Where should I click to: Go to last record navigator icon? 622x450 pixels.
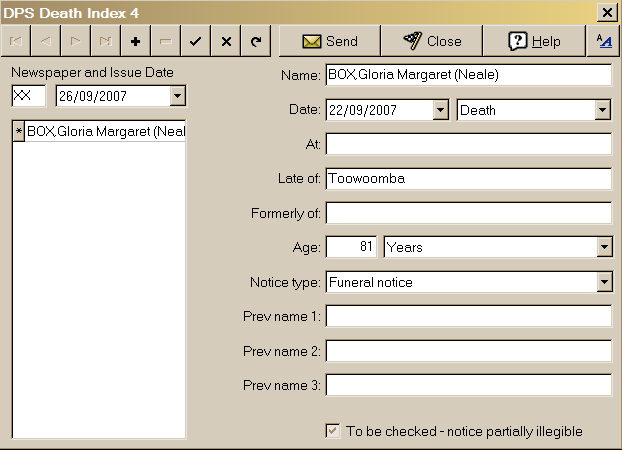coord(105,41)
